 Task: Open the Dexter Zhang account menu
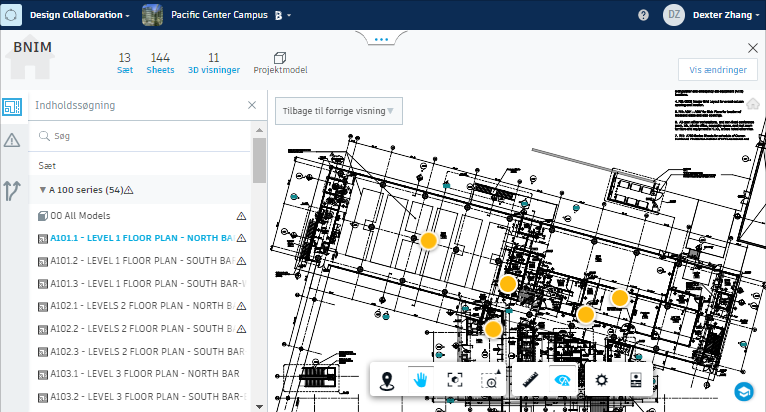click(x=726, y=15)
